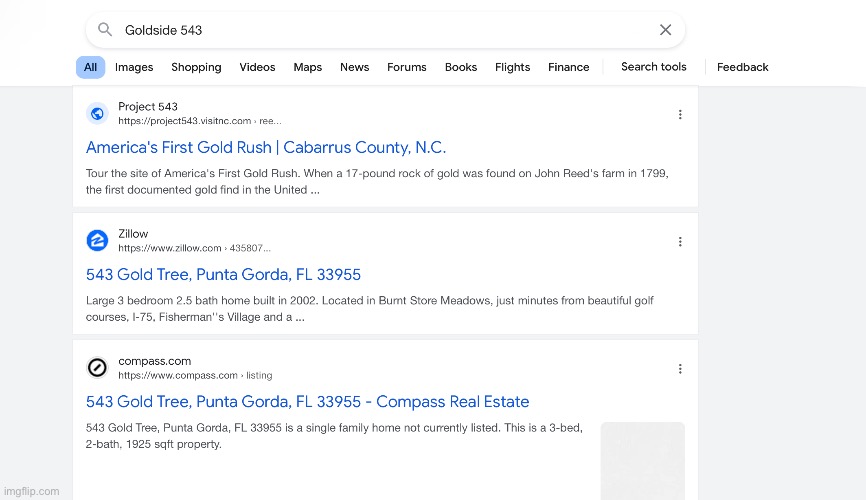The width and height of the screenshot is (866, 500).
Task: Open the Compass Real Estate listing link
Action: [307, 401]
